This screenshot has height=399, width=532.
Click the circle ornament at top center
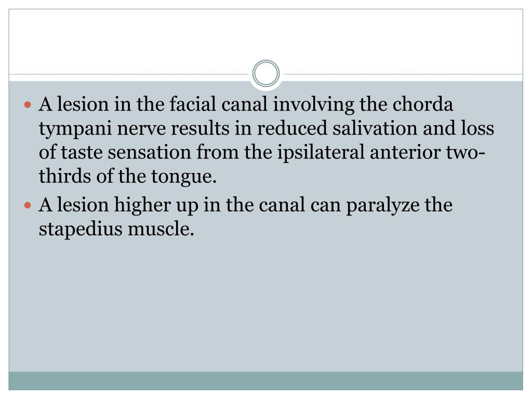pos(266,73)
